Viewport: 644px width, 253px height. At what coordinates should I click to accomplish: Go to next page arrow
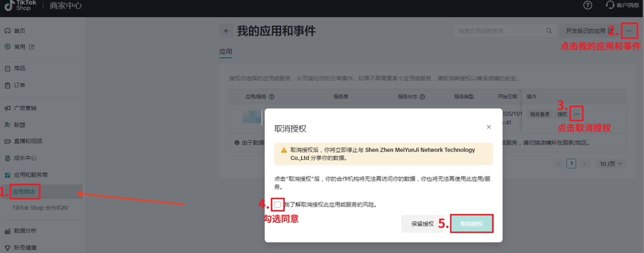(584, 164)
